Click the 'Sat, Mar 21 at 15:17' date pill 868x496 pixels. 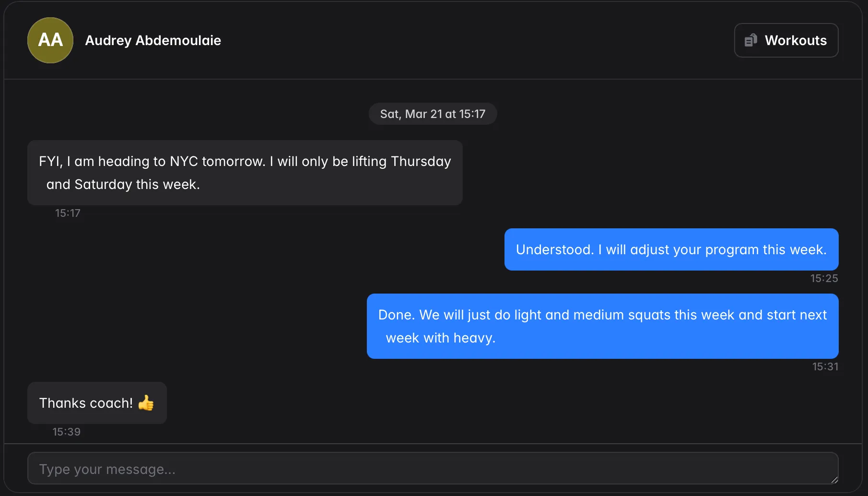432,114
